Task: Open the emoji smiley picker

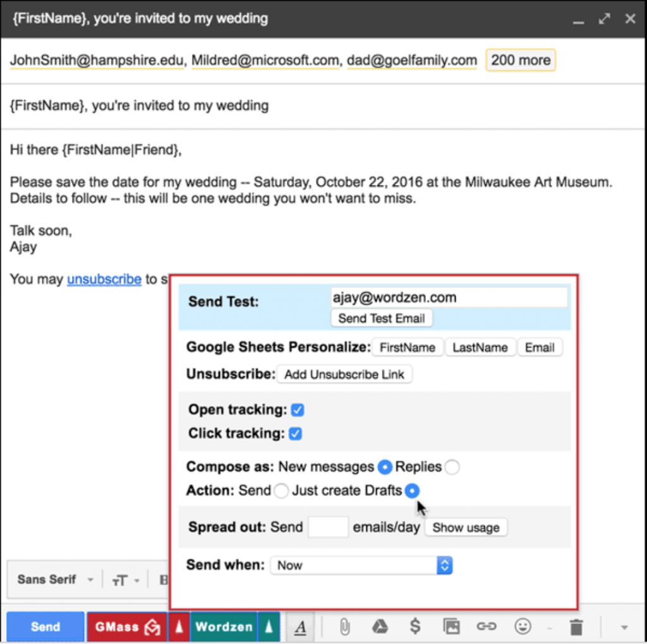Action: point(523,627)
